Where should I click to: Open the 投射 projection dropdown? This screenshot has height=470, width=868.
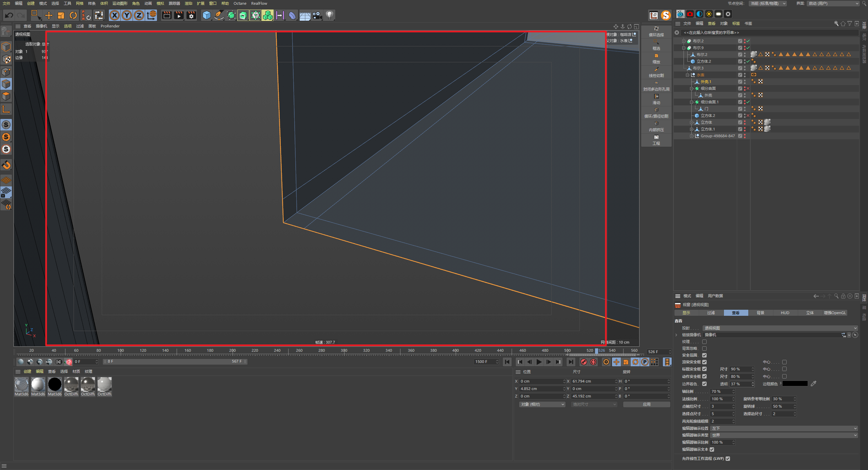point(780,328)
